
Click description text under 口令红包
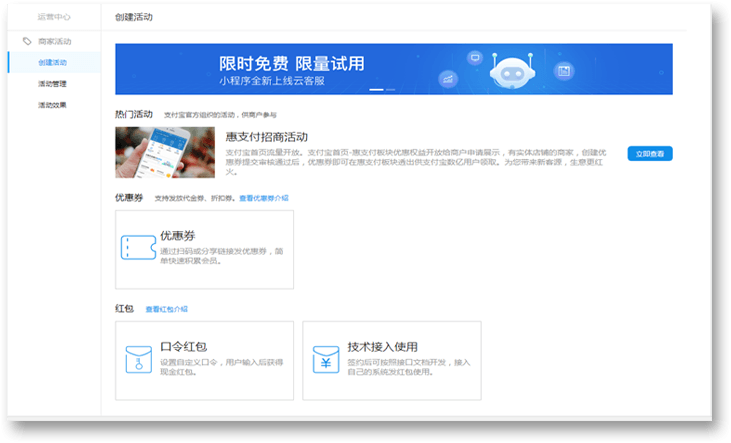click(221, 367)
